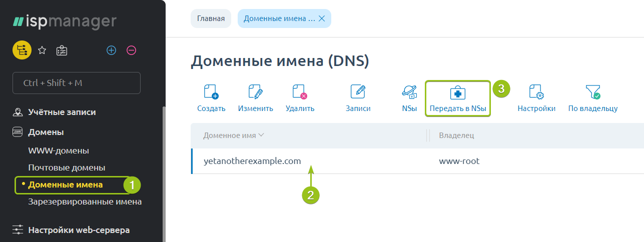The image size is (644, 242).
Task: Open the task list clipboard icon
Action: click(62, 50)
